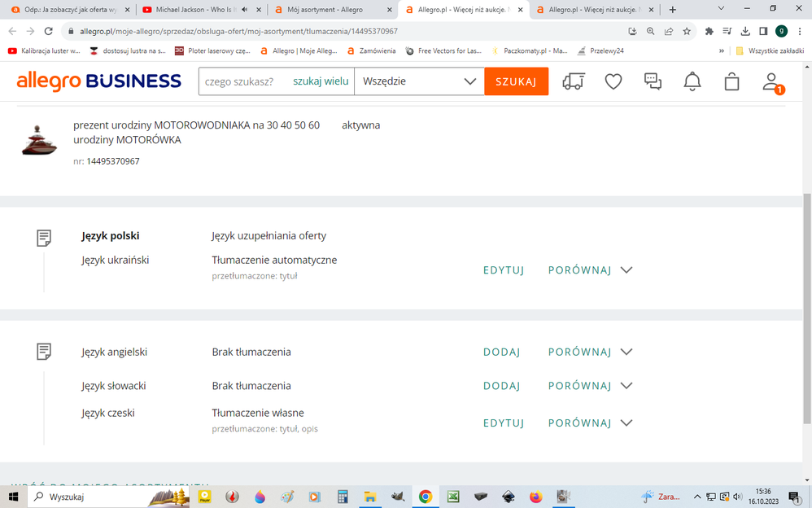Open the delivery truck icon in header
The height and width of the screenshot is (508, 812).
574,81
